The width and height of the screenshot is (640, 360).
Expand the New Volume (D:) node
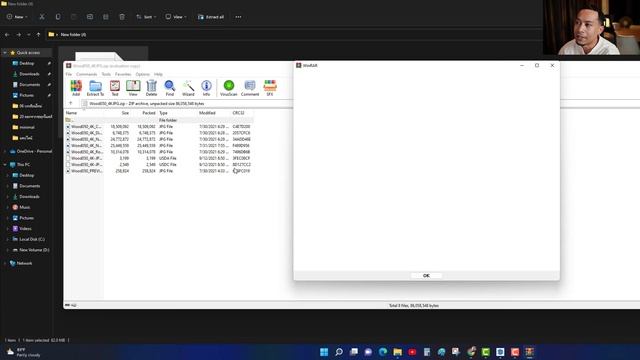coord(7,250)
